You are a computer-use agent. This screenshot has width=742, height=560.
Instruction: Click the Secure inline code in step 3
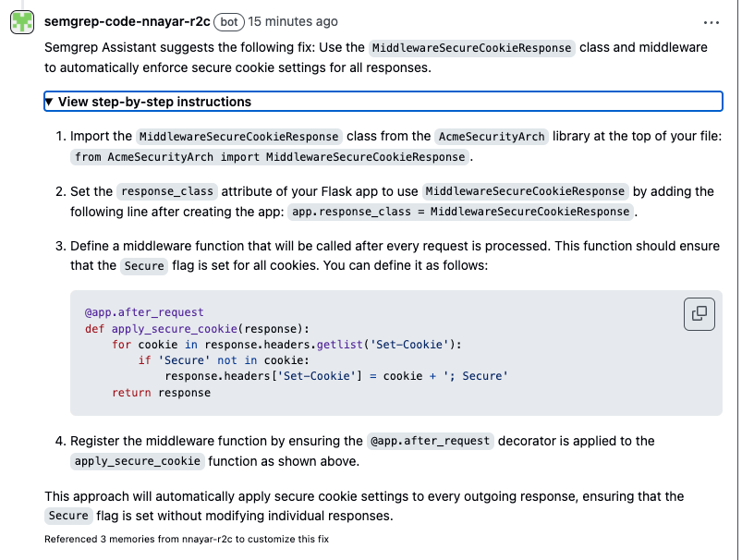coord(144,266)
